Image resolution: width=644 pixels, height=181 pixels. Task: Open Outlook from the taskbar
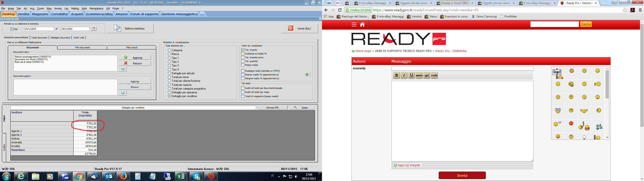click(109, 177)
